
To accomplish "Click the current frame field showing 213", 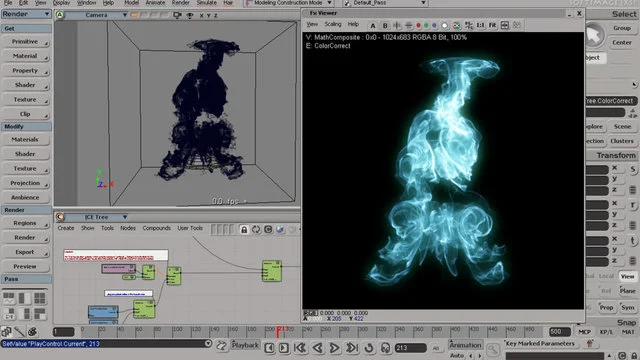I will 411,348.
